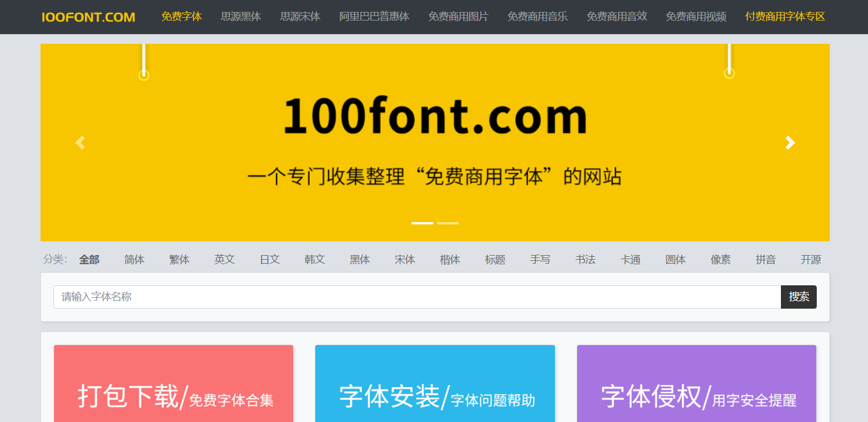Filter fonts by 简体 category
868x422 pixels.
[x=134, y=260]
